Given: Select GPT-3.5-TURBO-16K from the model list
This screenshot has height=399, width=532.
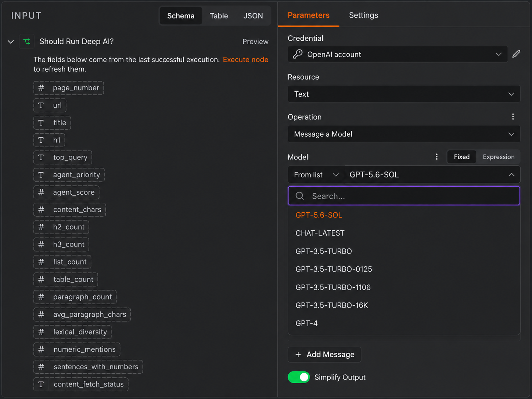Looking at the screenshot, I should [404, 305].
